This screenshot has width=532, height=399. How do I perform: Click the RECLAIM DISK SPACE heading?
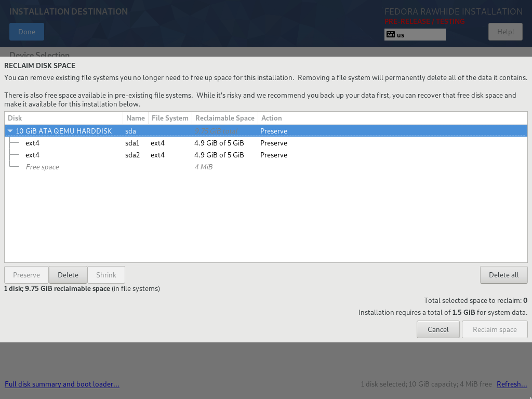[39, 65]
